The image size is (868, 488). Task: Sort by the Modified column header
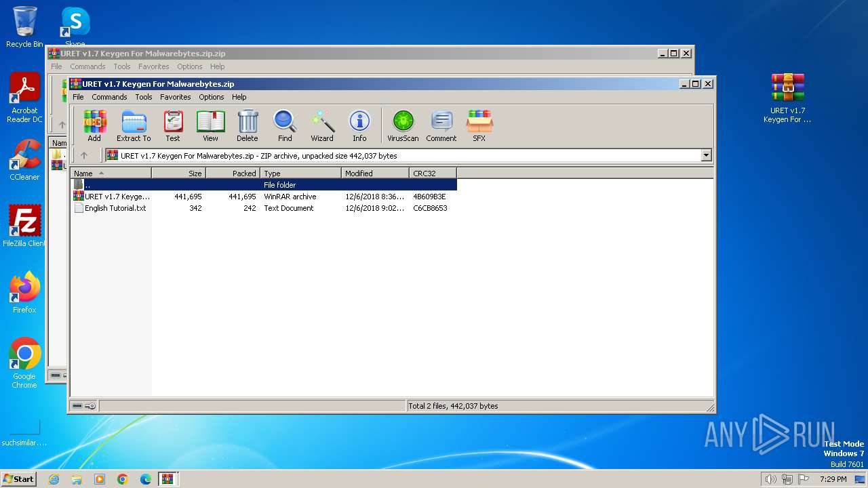[x=376, y=174]
